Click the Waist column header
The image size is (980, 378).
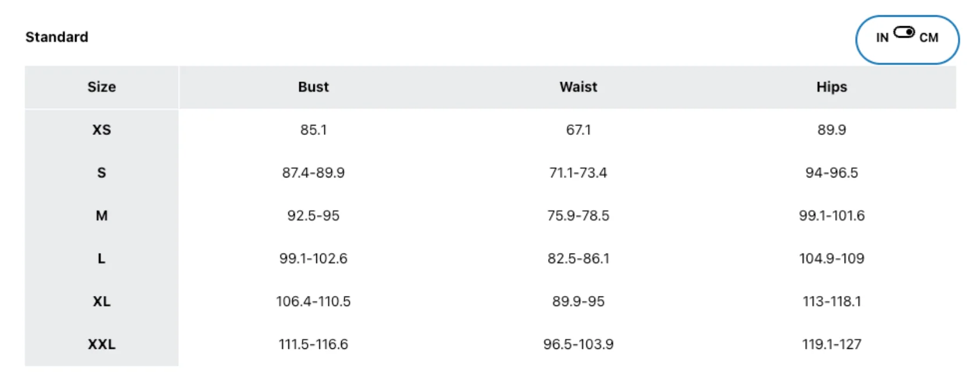tap(578, 87)
